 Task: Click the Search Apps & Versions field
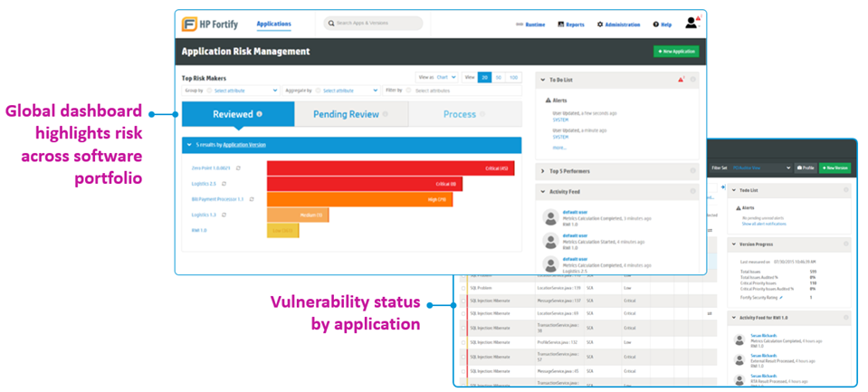(x=373, y=24)
